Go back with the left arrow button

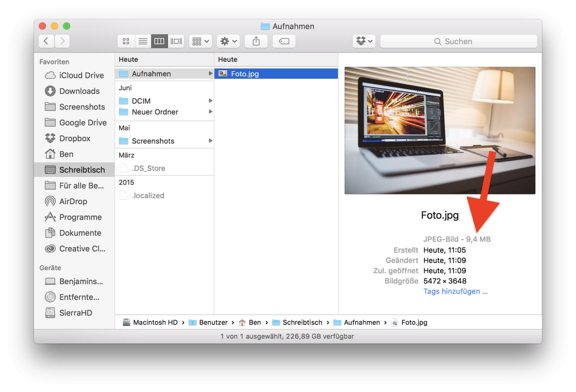coord(46,41)
